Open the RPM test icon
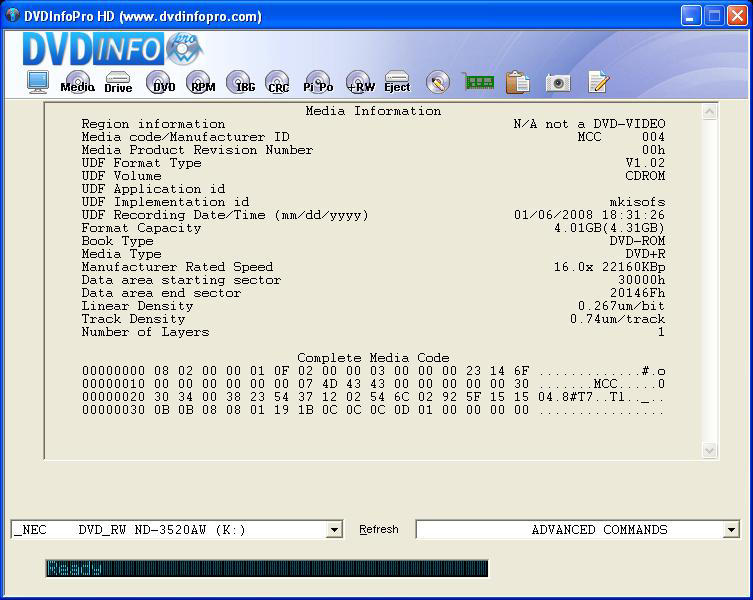Viewport: 753px width, 600px height. (200, 82)
